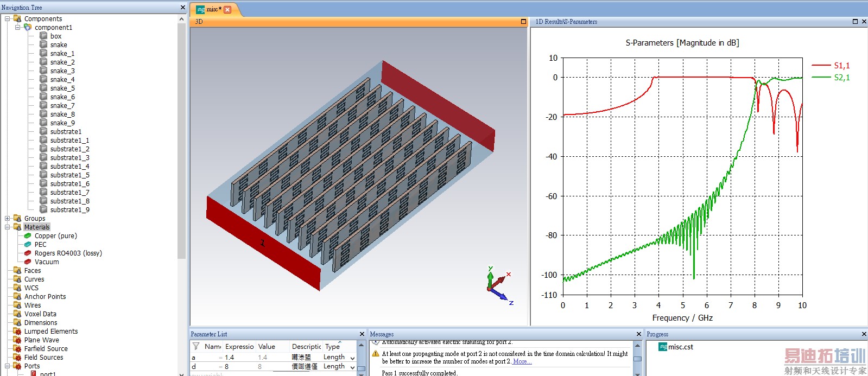Select the substrate1_4 tree item
Viewport: 868px width, 376px height.
69,166
